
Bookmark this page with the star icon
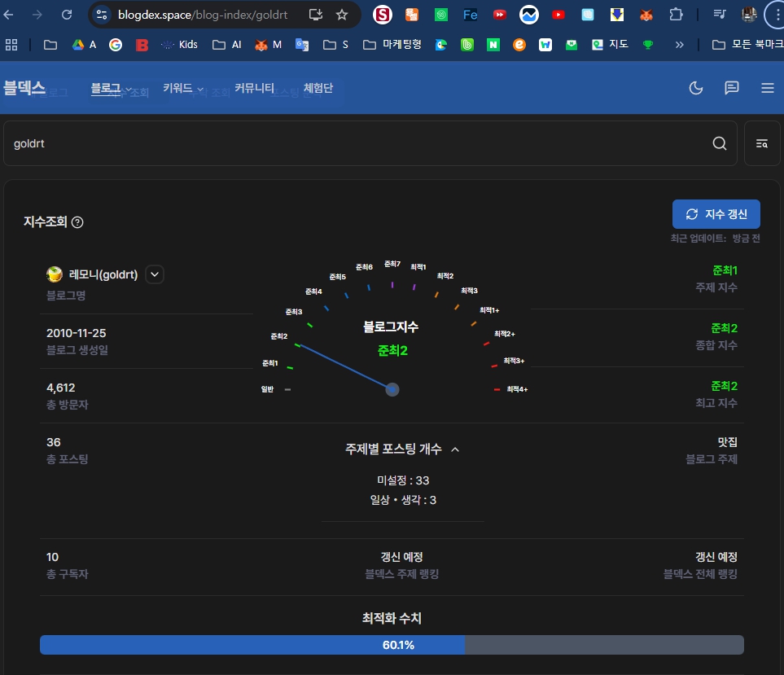coord(342,15)
